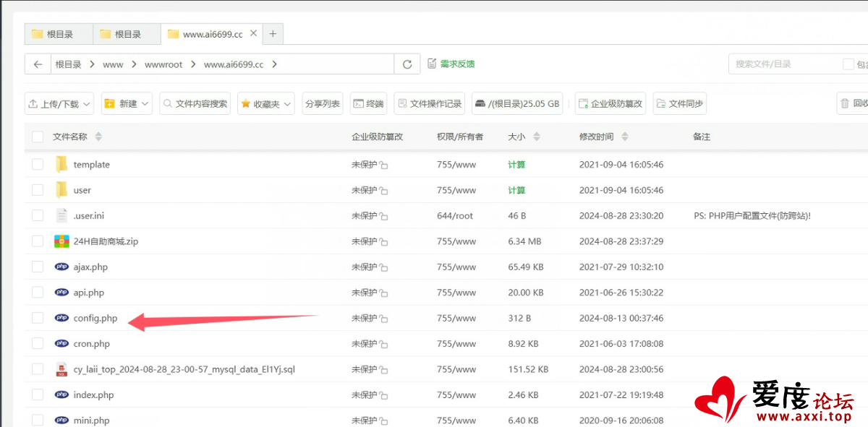Click 计算 to compute template folder size

(x=516, y=165)
